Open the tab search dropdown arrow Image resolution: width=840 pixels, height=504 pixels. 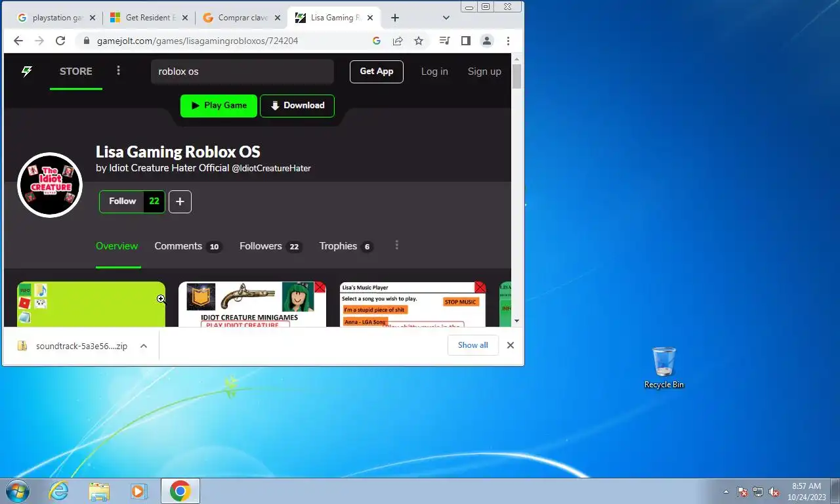pyautogui.click(x=446, y=18)
